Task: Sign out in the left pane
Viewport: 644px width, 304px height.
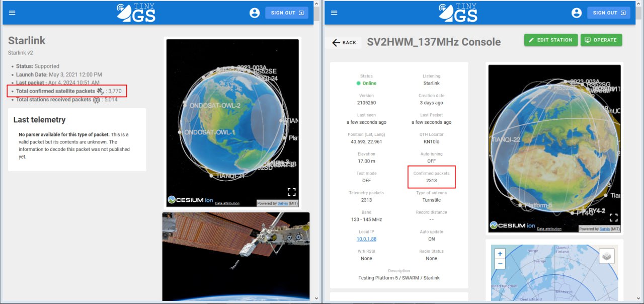Action: tap(287, 13)
